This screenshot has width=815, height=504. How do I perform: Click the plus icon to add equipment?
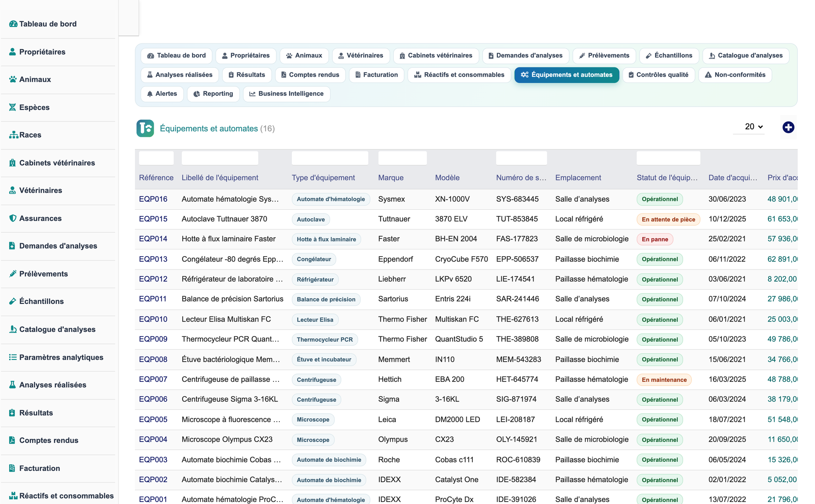(788, 127)
